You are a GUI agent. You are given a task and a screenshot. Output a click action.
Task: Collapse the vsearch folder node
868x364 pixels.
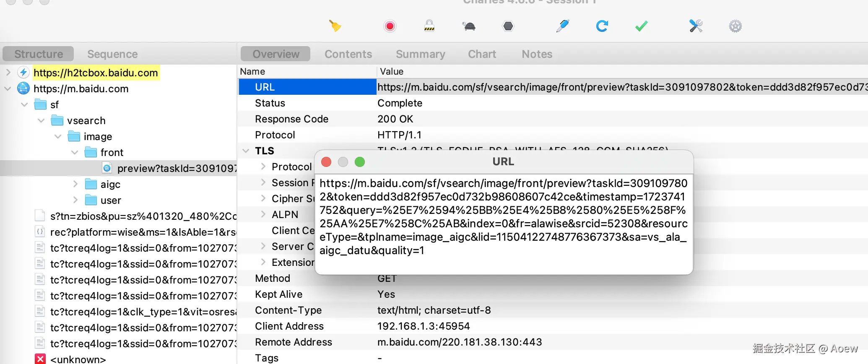click(42, 120)
